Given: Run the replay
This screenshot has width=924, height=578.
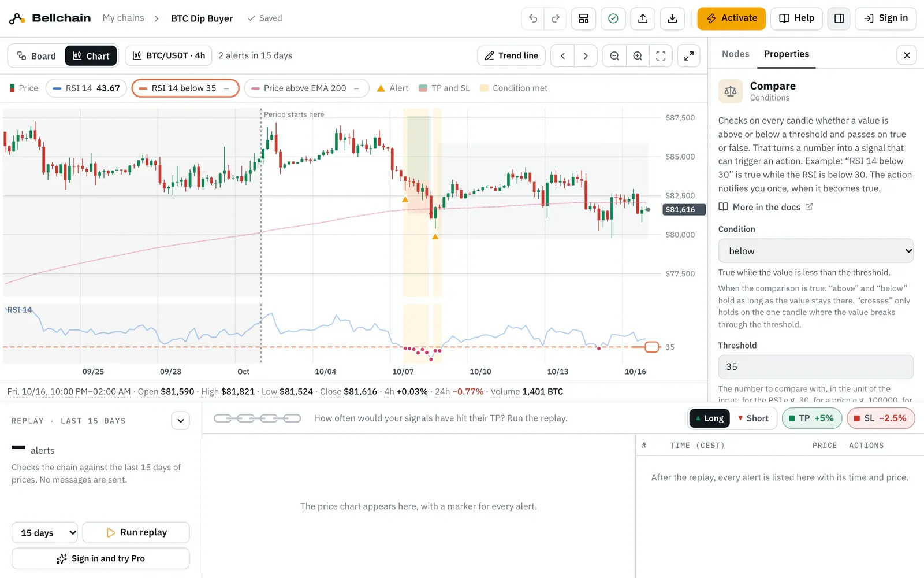Looking at the screenshot, I should [136, 533].
